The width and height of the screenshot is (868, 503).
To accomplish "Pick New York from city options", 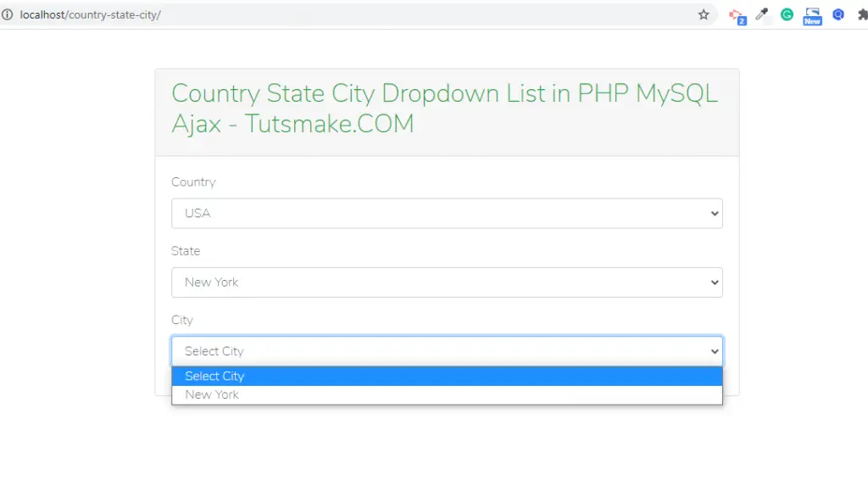I will point(447,395).
